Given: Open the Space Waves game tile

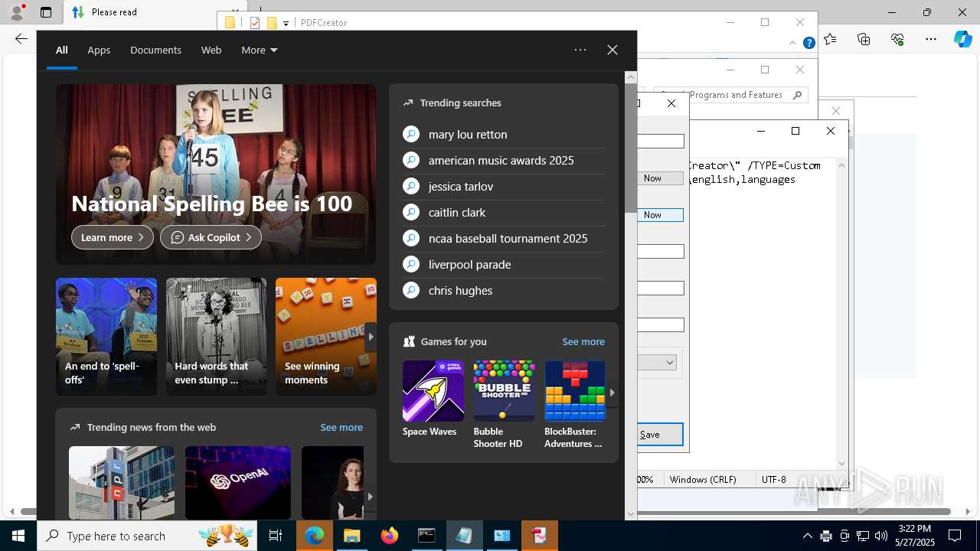Looking at the screenshot, I should click(x=433, y=399).
